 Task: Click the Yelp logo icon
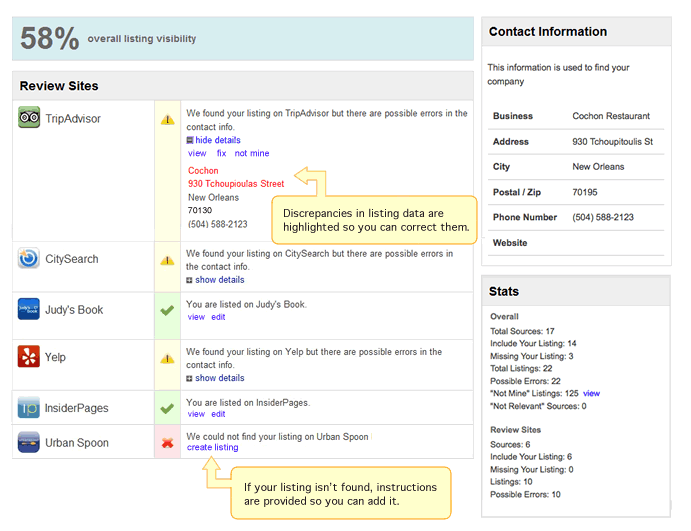pyautogui.click(x=29, y=356)
